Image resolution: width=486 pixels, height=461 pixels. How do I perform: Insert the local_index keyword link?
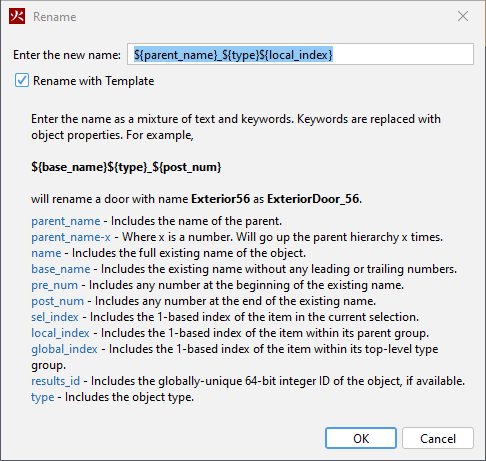click(x=60, y=333)
